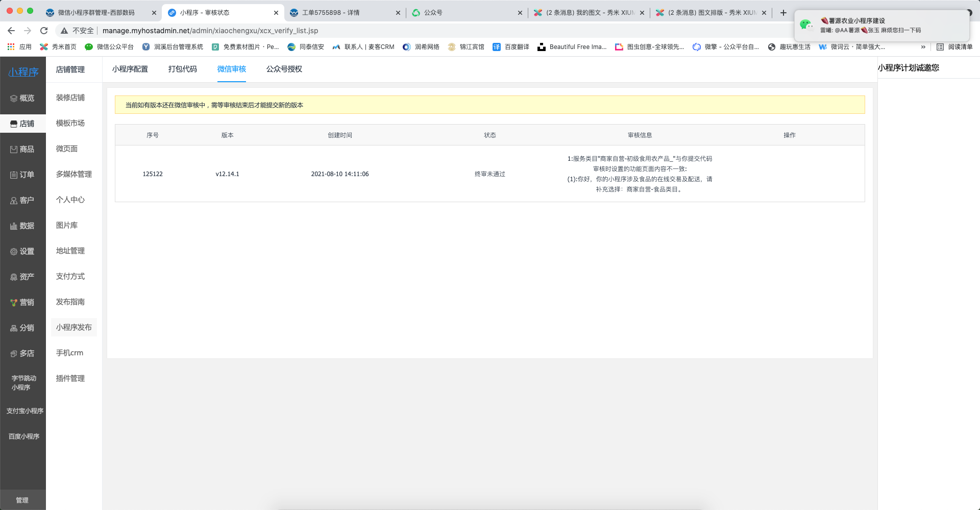Expand the bookmarks overflow chevron
Screen dimensions: 980x510
[x=923, y=47]
